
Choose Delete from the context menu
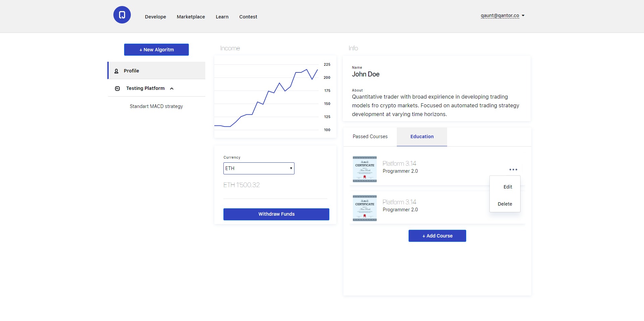(505, 204)
